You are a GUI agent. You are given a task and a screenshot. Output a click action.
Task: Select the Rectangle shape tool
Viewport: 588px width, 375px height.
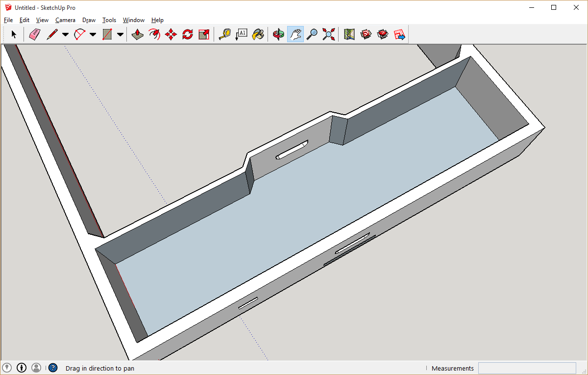coord(107,34)
